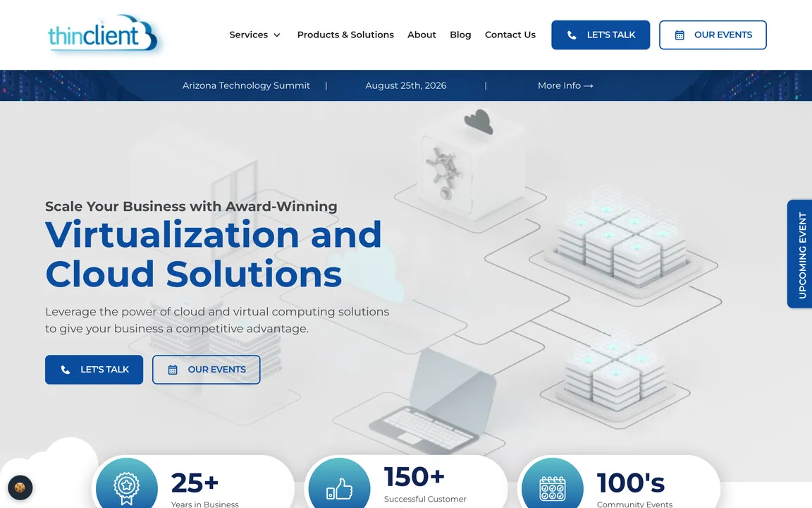Viewport: 812px width, 508px height.
Task: Click the hero OUR EVENTS button
Action: coord(206,370)
